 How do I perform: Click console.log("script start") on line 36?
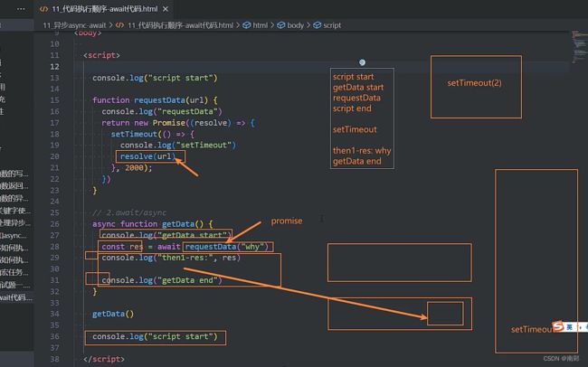click(x=155, y=336)
